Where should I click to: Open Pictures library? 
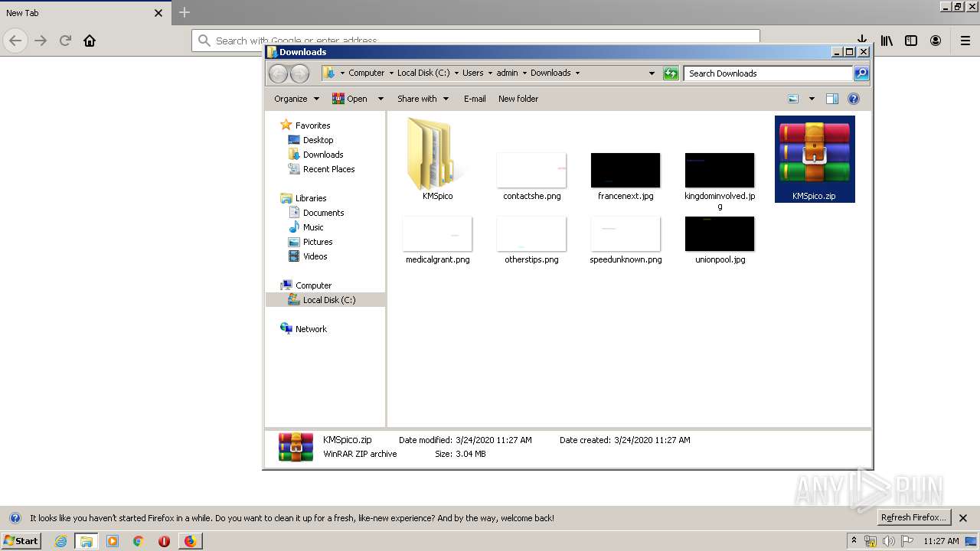[310, 242]
